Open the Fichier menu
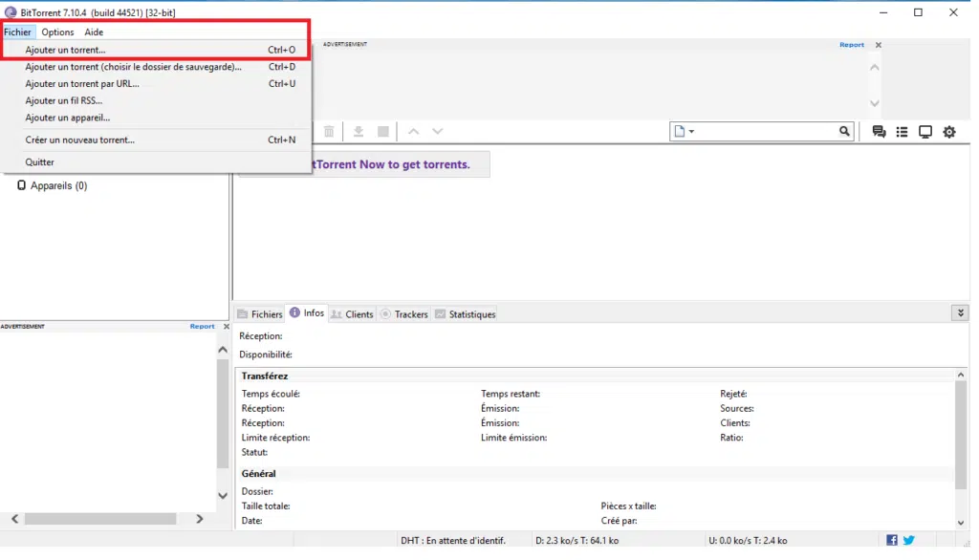 pyautogui.click(x=17, y=32)
